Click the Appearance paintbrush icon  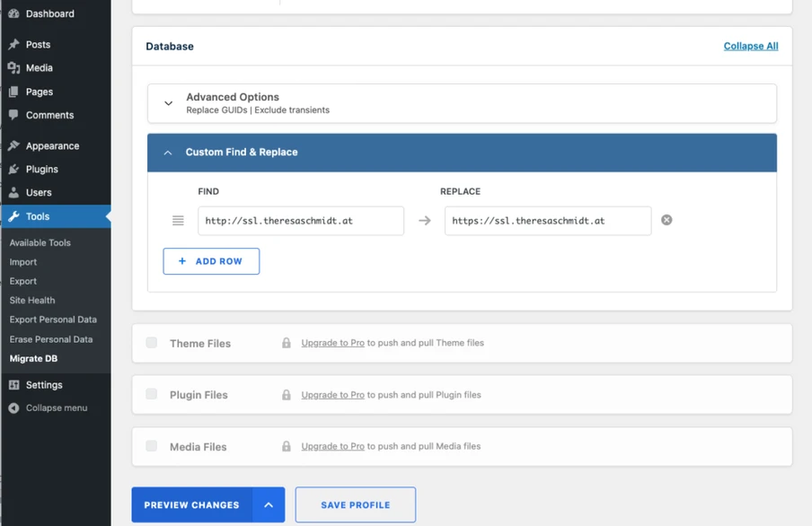coord(13,145)
